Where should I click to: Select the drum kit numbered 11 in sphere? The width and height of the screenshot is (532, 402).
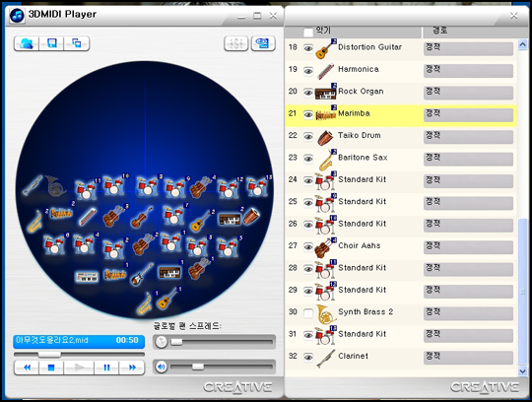coord(85,189)
